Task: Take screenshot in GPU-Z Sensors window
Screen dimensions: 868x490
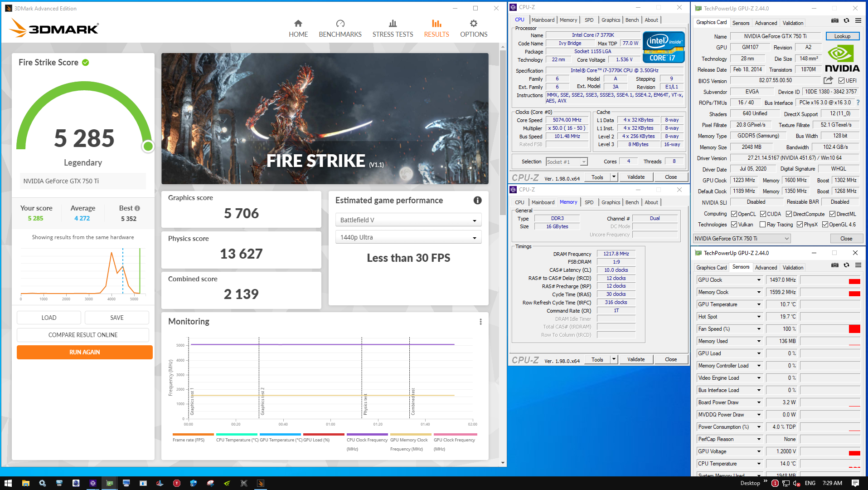Action: pos(834,265)
